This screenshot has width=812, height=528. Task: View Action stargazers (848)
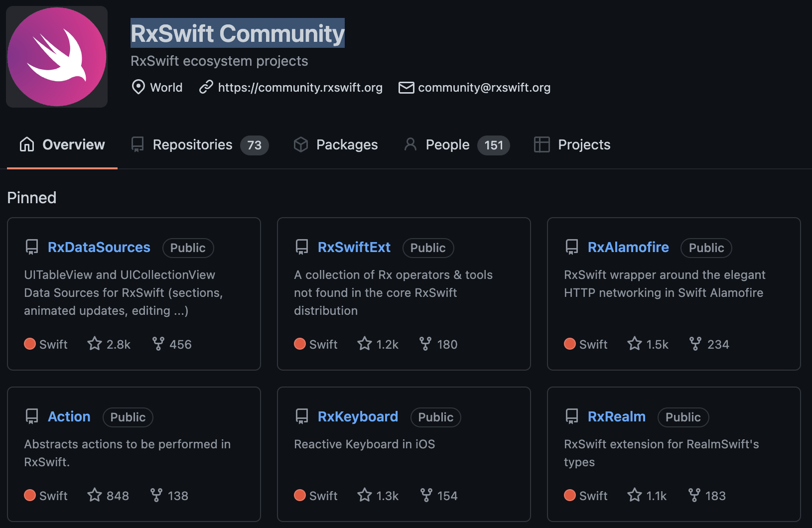pos(108,496)
